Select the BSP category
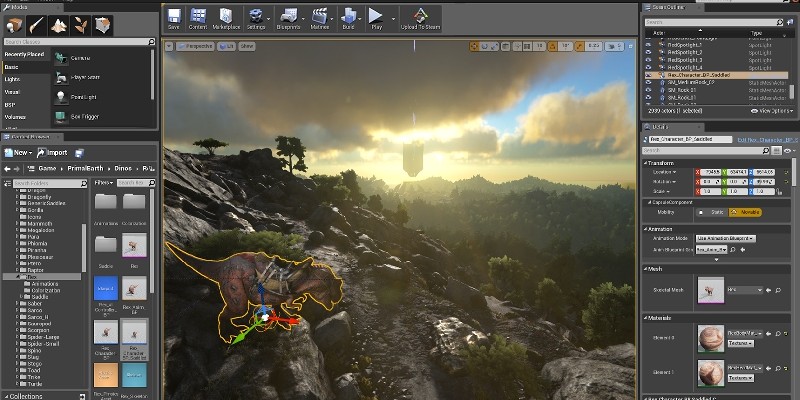This screenshot has height=400, width=800. pos(10,105)
